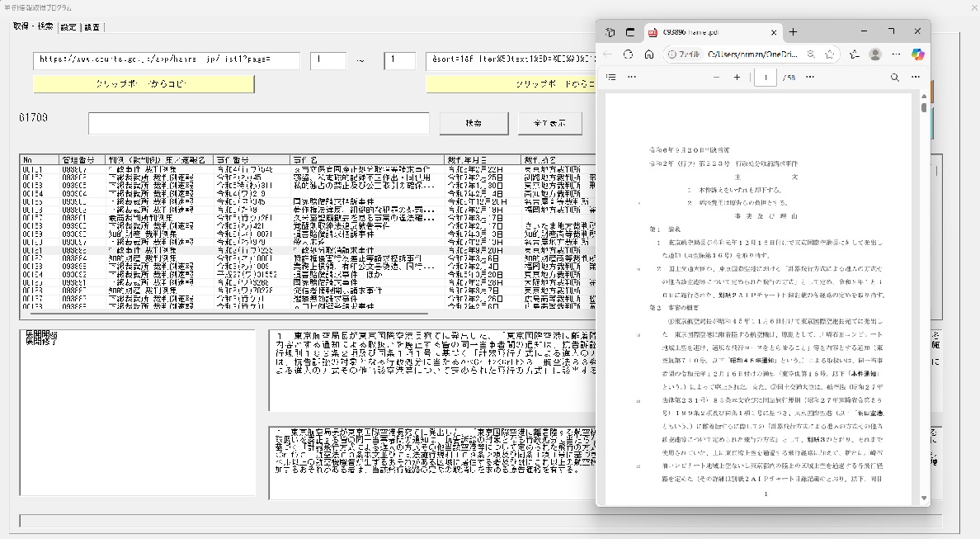Go to the Edge home page
This screenshot has height=539, width=980.
click(649, 54)
